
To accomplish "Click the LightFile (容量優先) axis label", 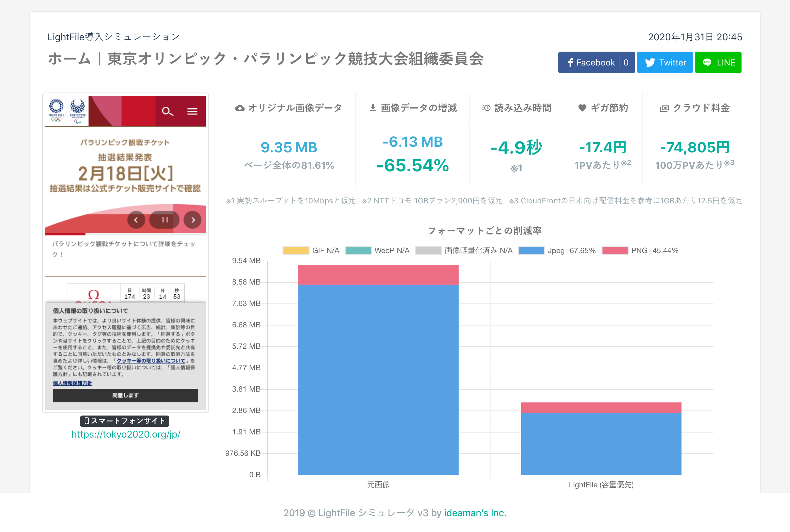I will (601, 484).
